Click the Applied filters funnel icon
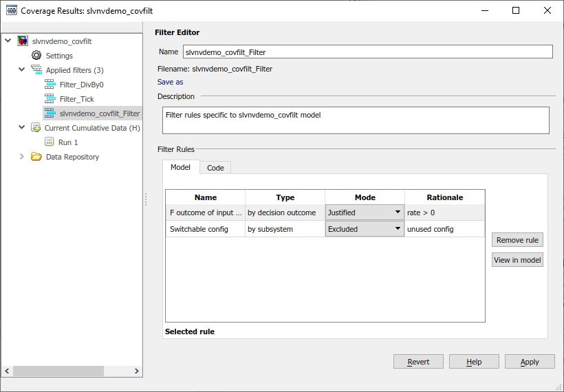This screenshot has height=392, width=564. [x=36, y=69]
